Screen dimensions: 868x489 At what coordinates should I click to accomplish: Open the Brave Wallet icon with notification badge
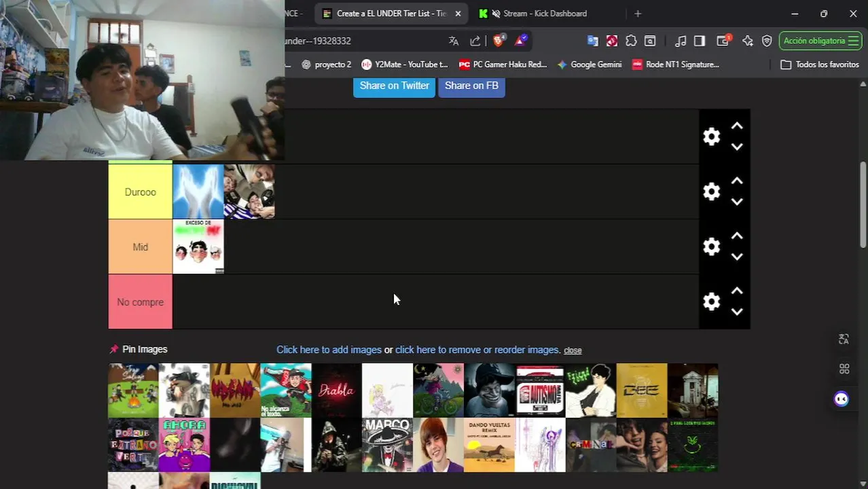pyautogui.click(x=723, y=41)
